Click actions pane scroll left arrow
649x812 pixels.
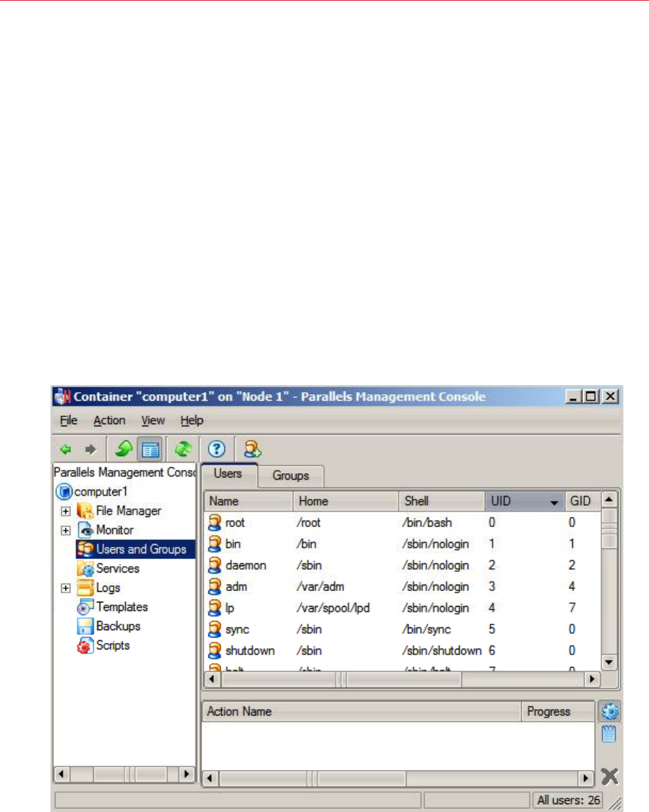click(210, 778)
